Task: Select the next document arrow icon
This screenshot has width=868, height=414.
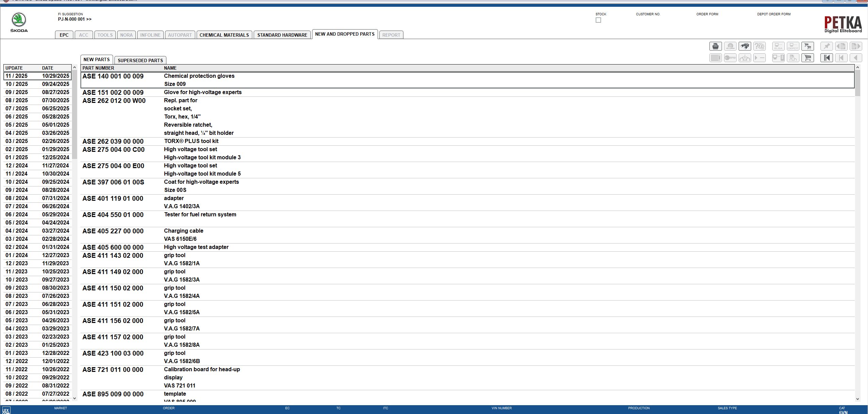Action: (x=856, y=46)
